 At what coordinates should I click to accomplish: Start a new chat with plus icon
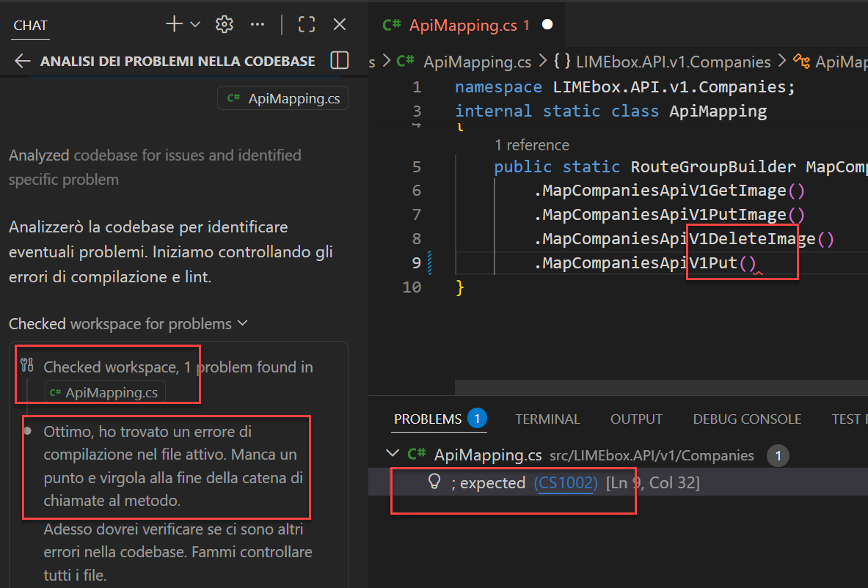(174, 24)
